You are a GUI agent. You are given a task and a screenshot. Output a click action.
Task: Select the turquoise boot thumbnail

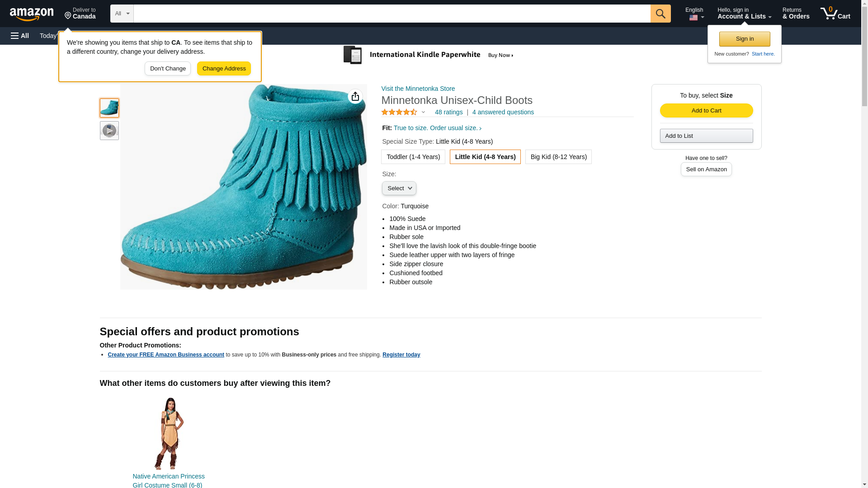coord(109,108)
